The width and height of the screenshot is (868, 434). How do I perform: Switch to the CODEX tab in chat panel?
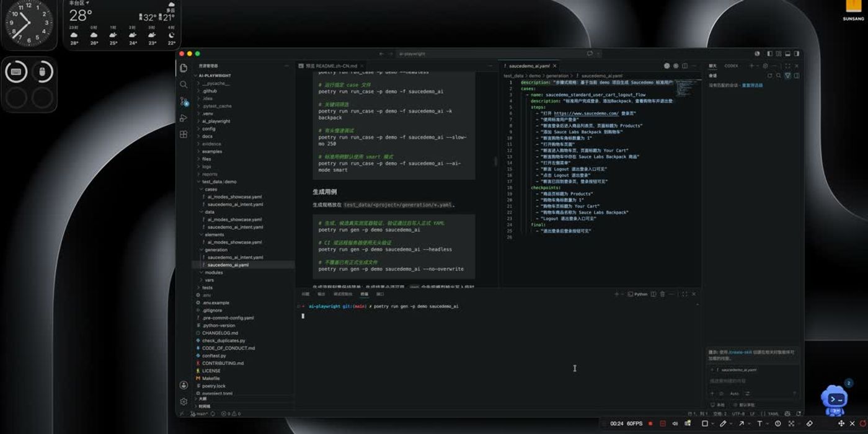[732, 66]
